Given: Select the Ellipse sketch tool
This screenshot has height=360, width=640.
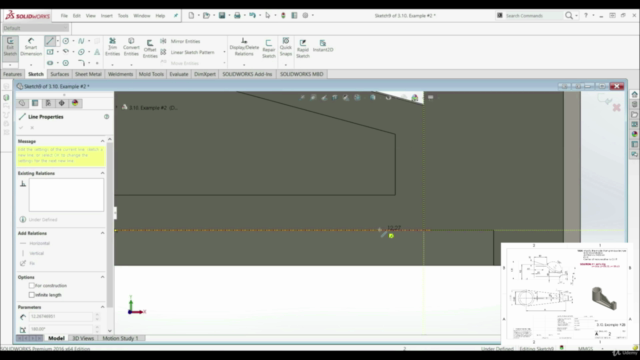Looking at the screenshot, I should 81,52.
